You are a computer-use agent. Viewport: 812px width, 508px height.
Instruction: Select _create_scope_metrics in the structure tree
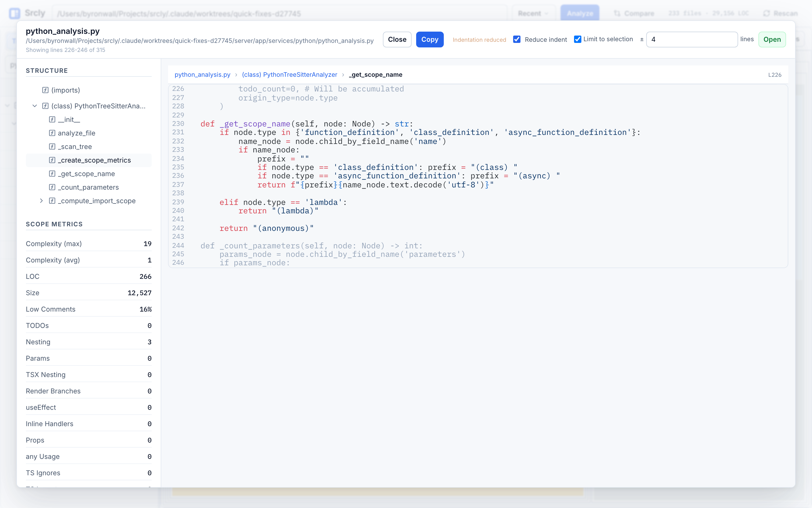pos(94,160)
